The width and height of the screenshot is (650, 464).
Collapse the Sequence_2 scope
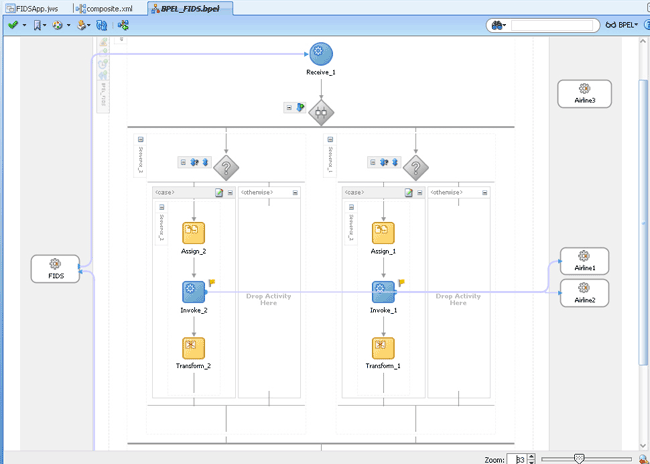point(141,139)
